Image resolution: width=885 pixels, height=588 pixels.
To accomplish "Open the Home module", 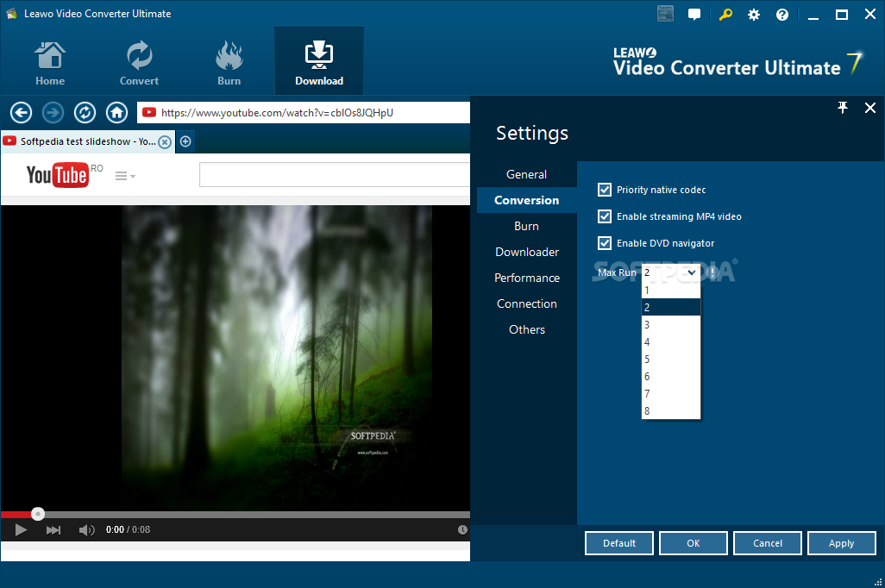I will [x=50, y=63].
